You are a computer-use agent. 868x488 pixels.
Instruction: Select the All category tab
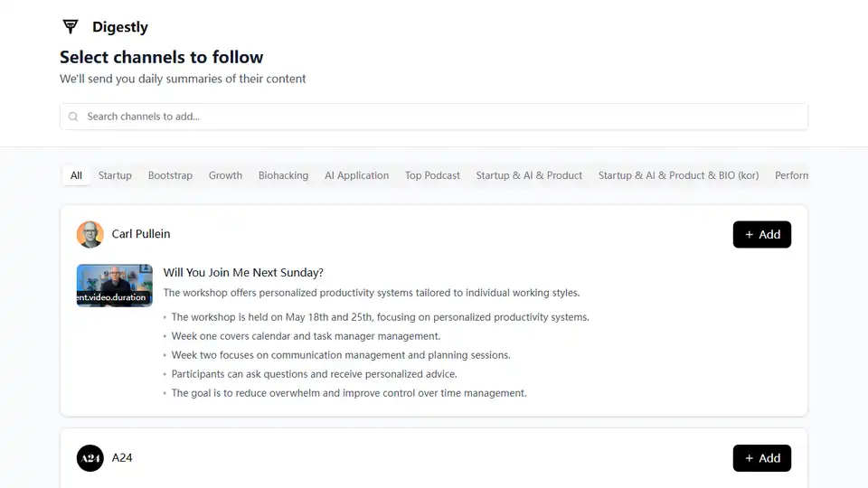click(76, 175)
